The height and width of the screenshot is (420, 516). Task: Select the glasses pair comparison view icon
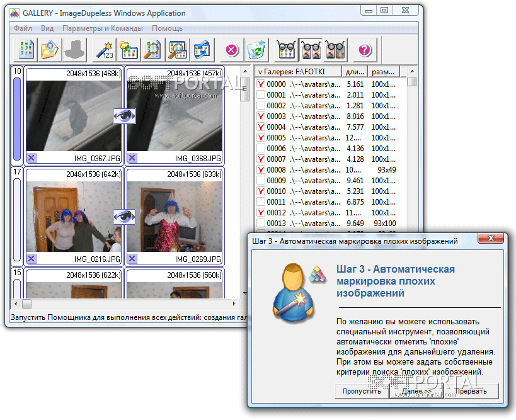coord(311,50)
